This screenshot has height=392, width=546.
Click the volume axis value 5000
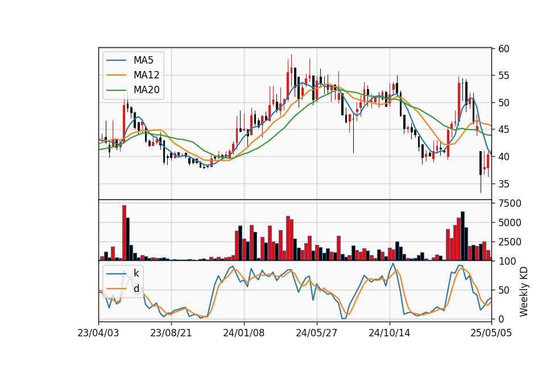(x=510, y=222)
